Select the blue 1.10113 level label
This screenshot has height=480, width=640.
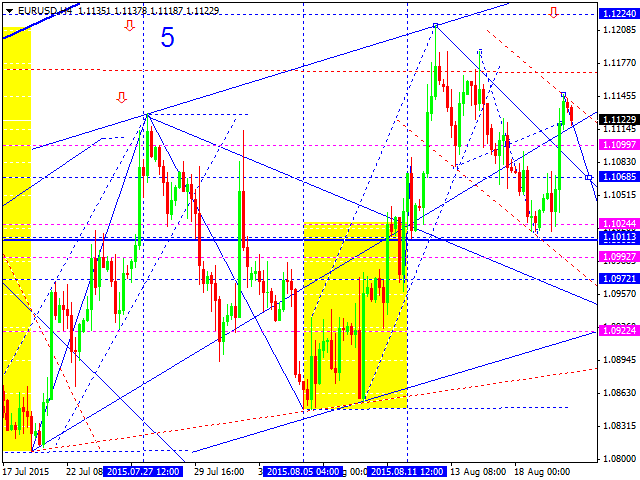pos(619,237)
